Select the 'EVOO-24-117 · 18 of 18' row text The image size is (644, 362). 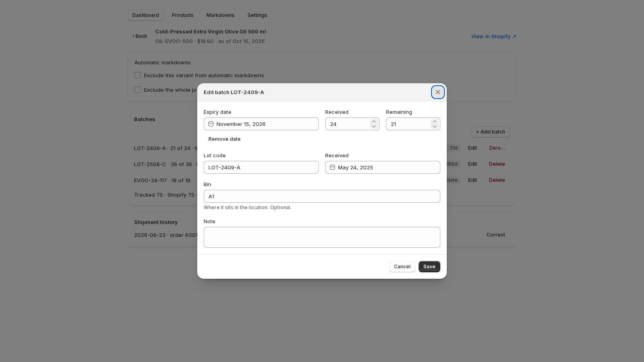pyautogui.click(x=162, y=181)
